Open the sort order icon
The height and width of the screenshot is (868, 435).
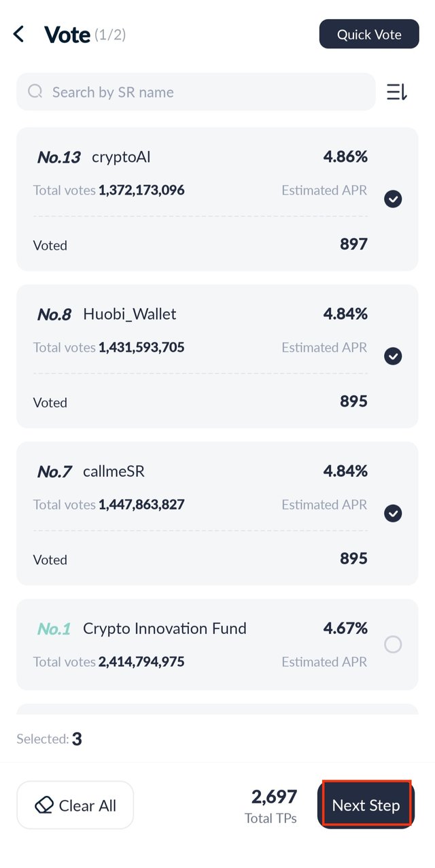click(x=397, y=92)
